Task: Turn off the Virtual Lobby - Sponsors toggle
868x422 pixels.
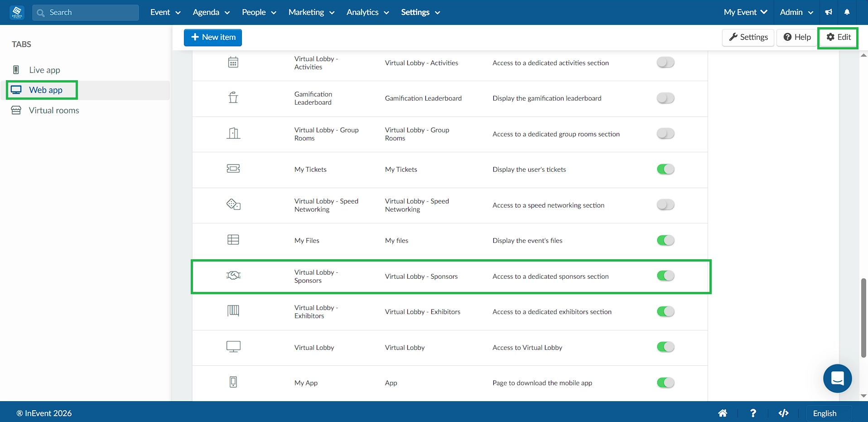Action: click(x=665, y=276)
